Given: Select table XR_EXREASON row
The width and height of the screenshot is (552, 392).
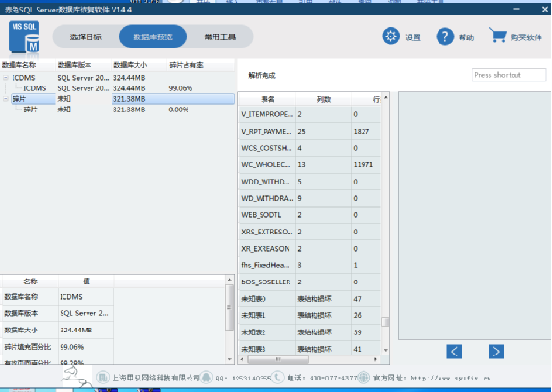Looking at the screenshot, I should [310, 249].
